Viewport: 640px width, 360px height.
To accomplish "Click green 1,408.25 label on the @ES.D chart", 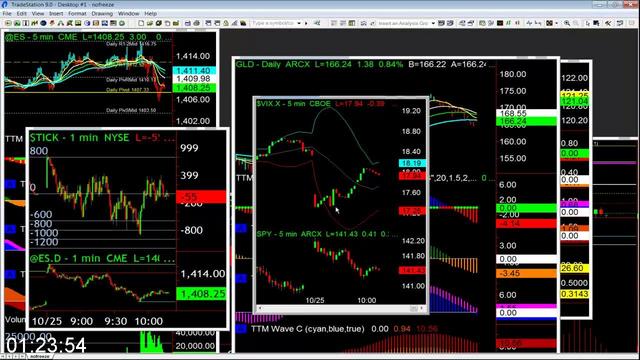I will (201, 294).
